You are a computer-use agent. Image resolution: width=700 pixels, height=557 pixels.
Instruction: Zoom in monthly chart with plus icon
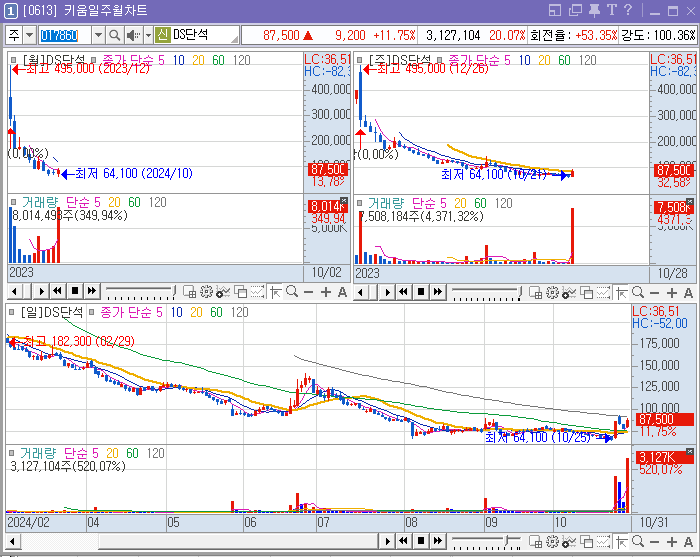326,292
